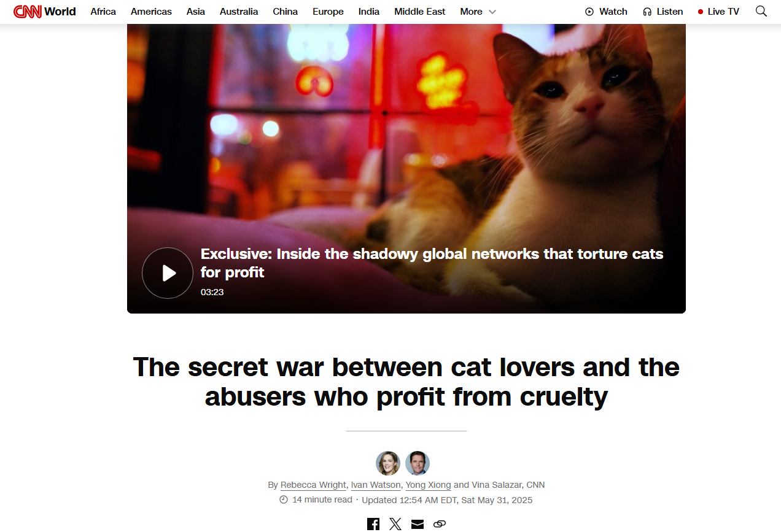Click the CNN logo
Viewport: 781px width, 532px height.
point(28,12)
